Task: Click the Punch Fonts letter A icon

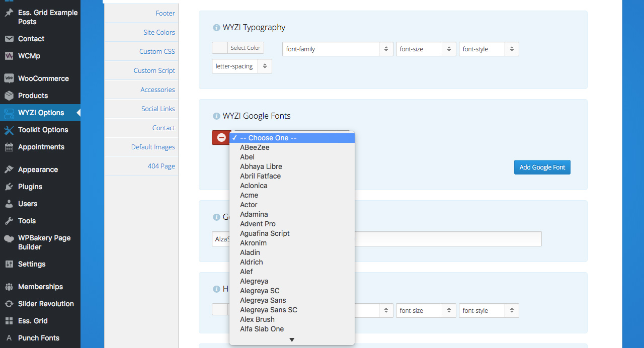Action: (x=9, y=338)
